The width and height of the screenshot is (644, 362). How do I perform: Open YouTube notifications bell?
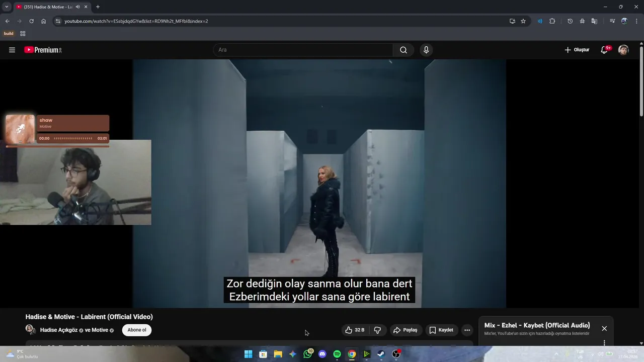point(604,50)
